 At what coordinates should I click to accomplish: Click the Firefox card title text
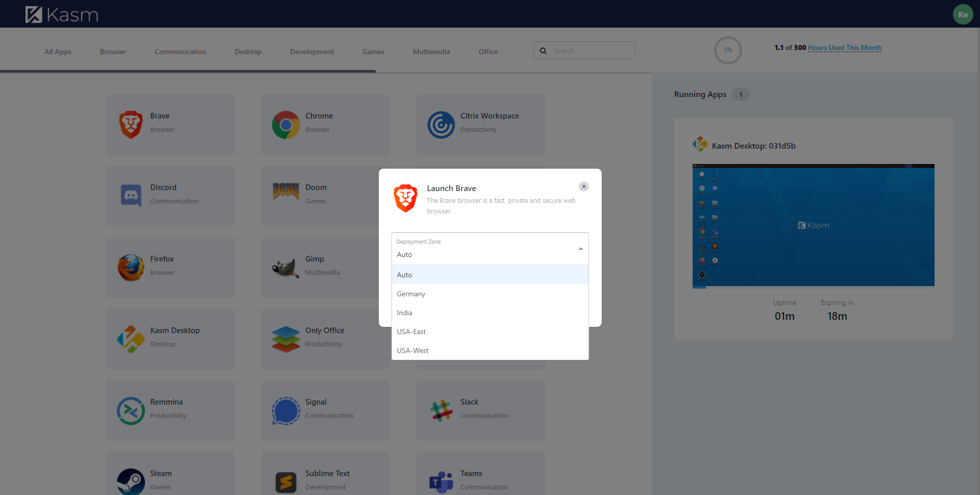click(x=162, y=259)
